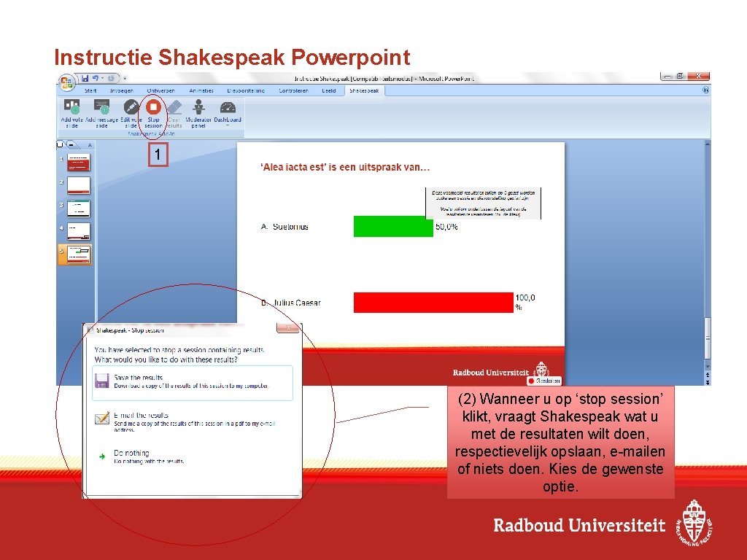Select slide 2 thumbnail in slide panel
This screenshot has height=560, width=747.
[x=79, y=185]
